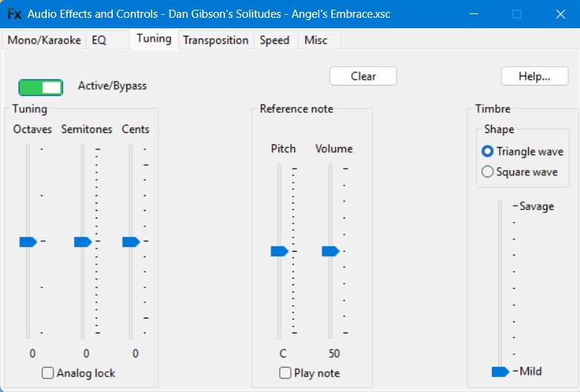Open the Speed tab
This screenshot has width=580, height=392.
tap(274, 40)
